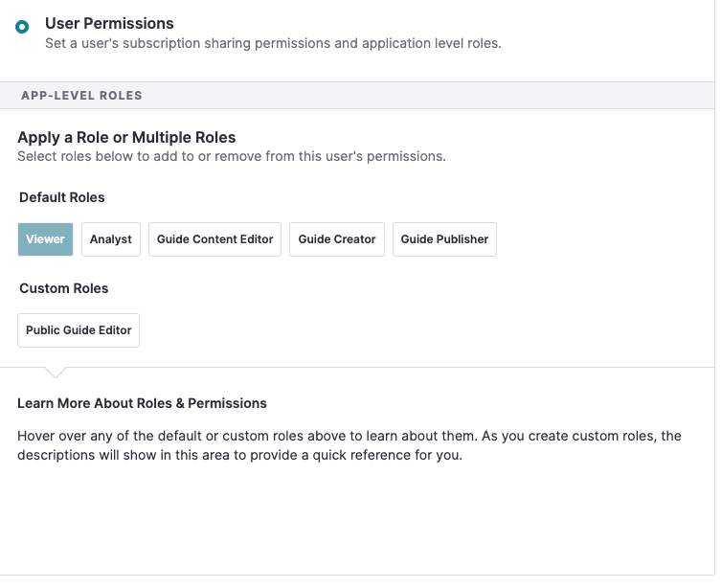The width and height of the screenshot is (721, 588).
Task: Click the triangle pointer above Learn More panel
Action: 56,372
